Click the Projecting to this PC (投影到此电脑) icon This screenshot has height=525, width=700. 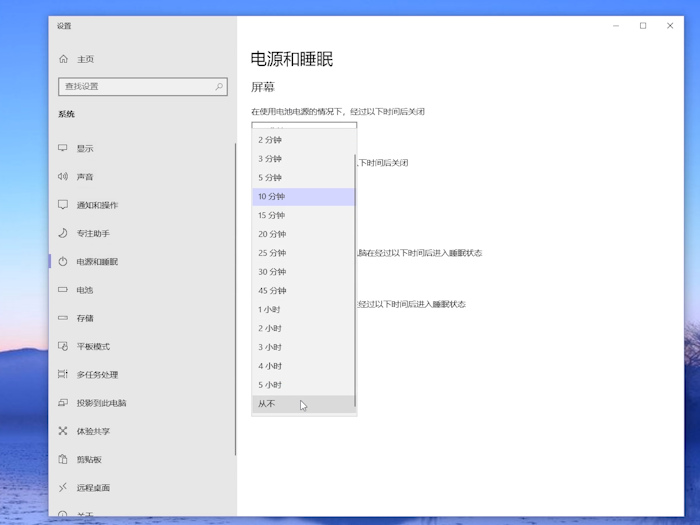tap(63, 403)
